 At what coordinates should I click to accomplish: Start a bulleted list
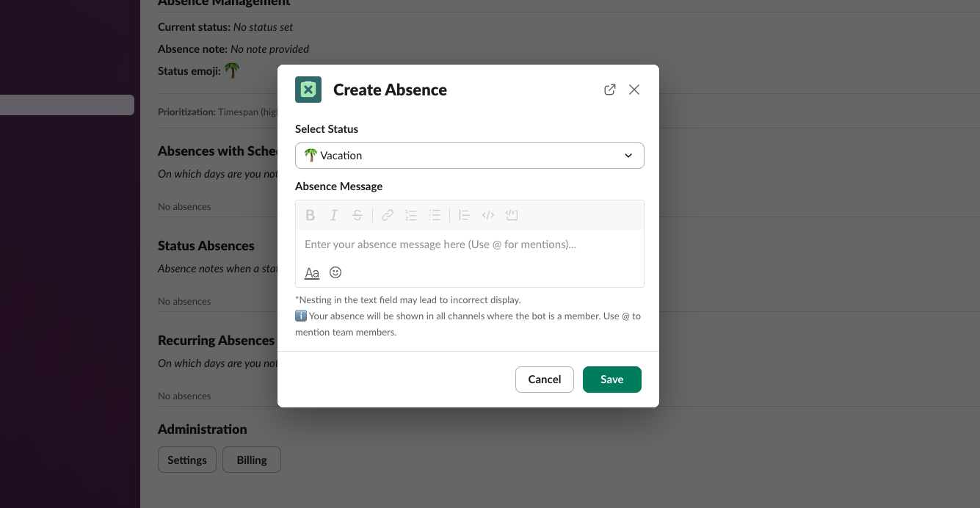point(435,215)
